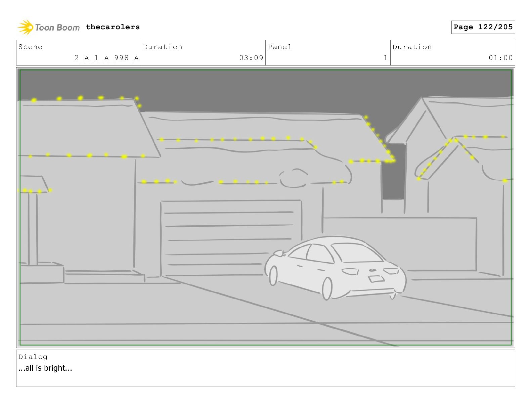The width and height of the screenshot is (532, 411).
Task: Click the garage door in the drawing
Action: 230,238
